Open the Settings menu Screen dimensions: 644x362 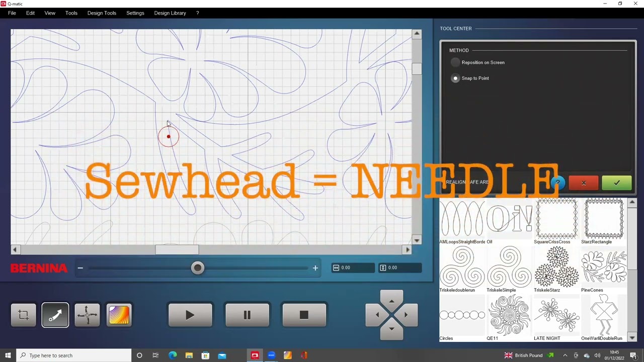pos(135,13)
